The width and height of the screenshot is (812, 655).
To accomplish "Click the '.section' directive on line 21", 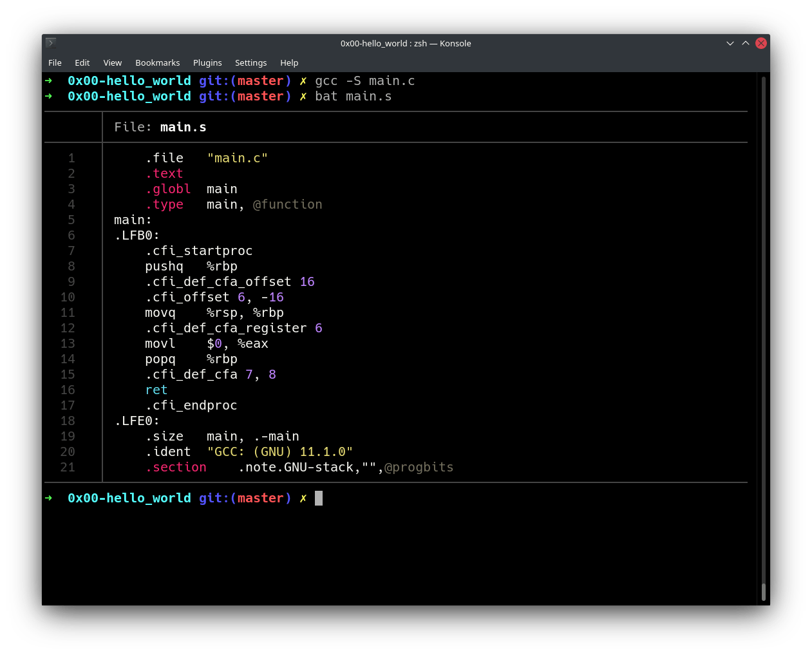I will (176, 467).
